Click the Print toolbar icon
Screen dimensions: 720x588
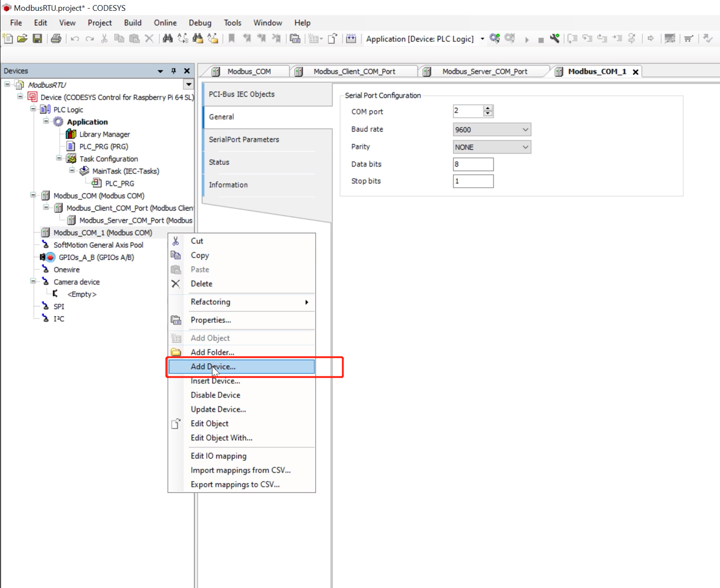(x=56, y=39)
